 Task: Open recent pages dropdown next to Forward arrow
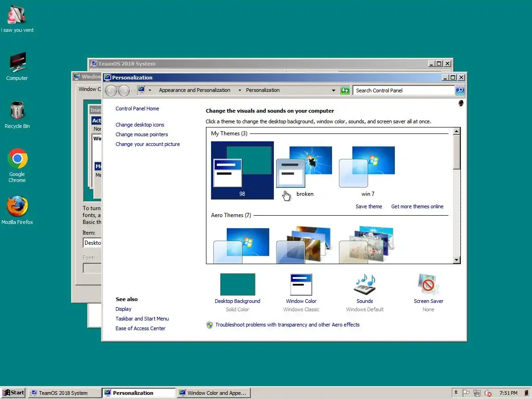coord(133,91)
